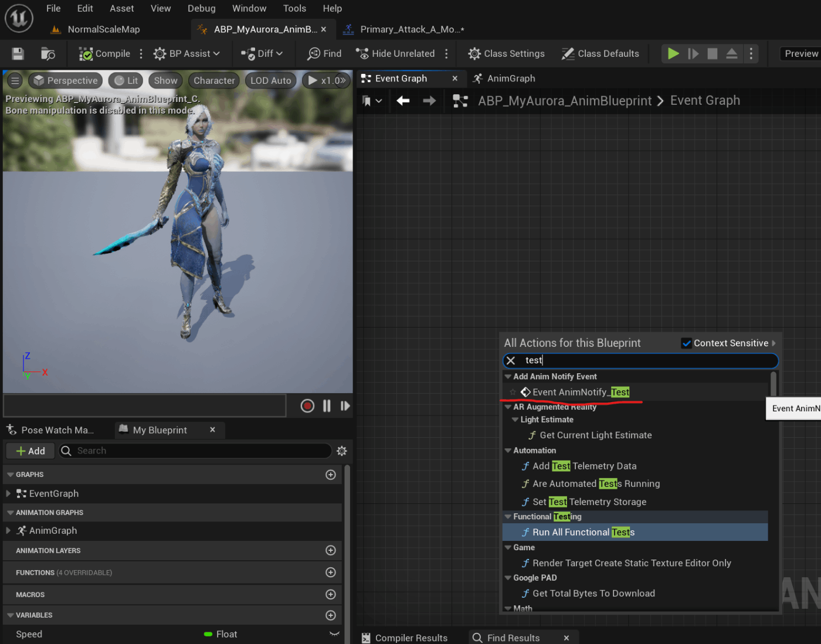Toggle Hide Unrelated nodes
This screenshot has width=821, height=644.
(396, 54)
